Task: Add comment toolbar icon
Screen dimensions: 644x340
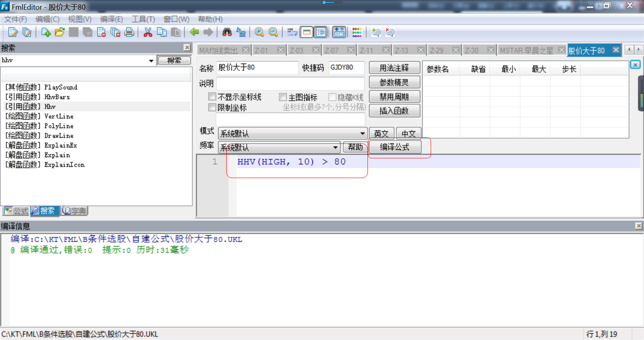Action: tap(376, 32)
